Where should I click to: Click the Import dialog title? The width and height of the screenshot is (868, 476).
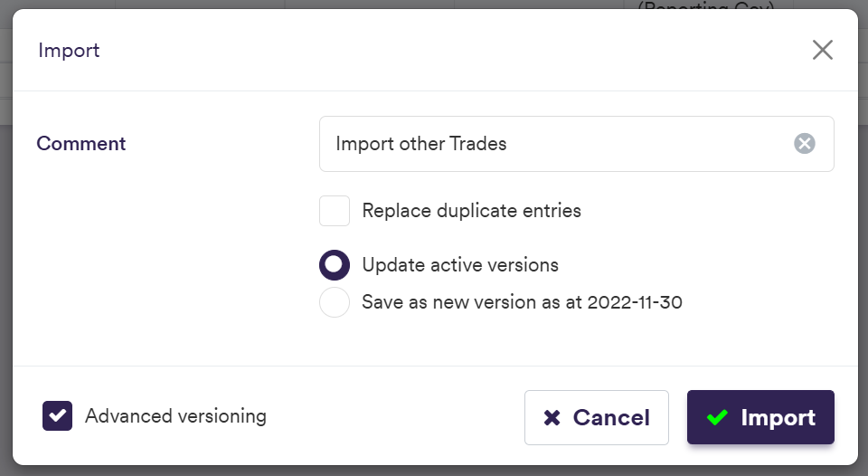pos(69,51)
